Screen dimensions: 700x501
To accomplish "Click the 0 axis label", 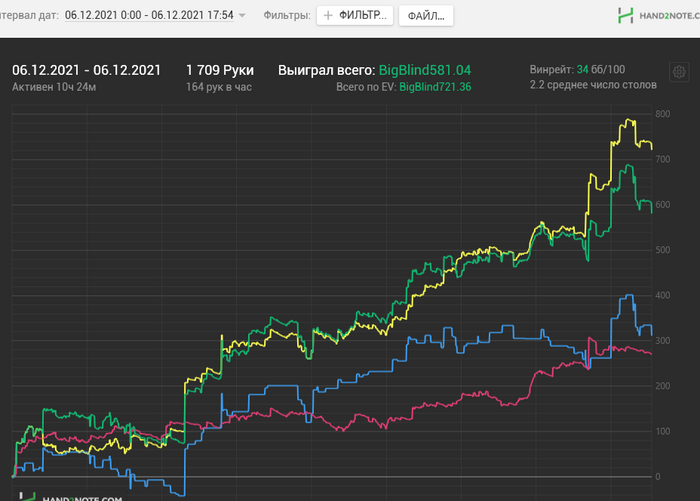I will pos(658,476).
